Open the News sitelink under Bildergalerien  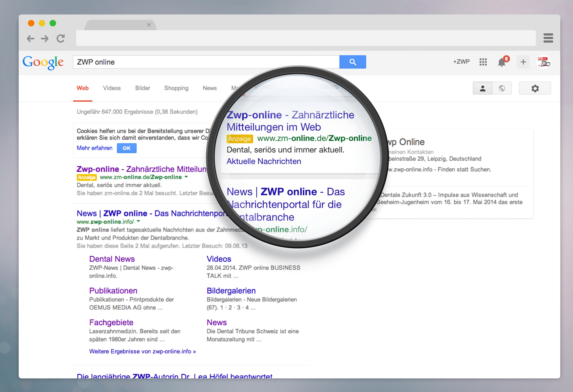click(x=216, y=323)
